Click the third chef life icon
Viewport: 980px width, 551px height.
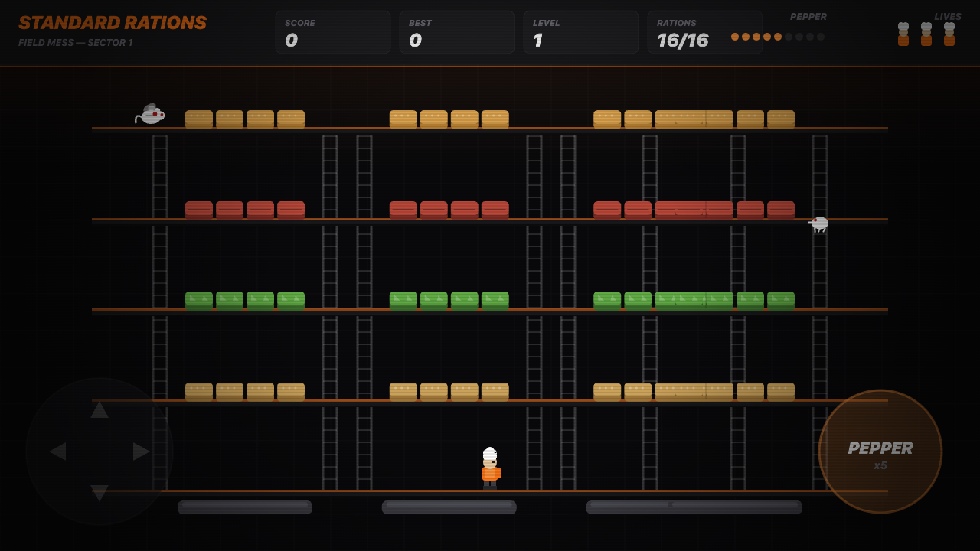949,34
